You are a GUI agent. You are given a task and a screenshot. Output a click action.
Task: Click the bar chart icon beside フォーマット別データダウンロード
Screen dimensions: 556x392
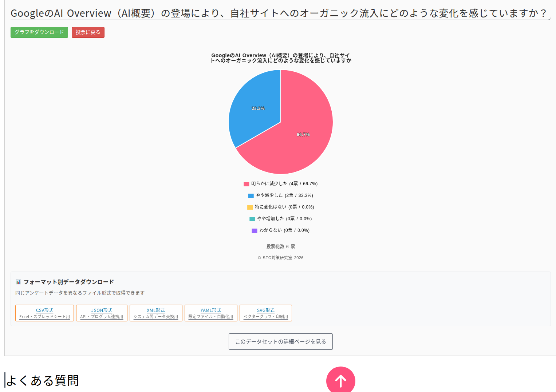18,282
